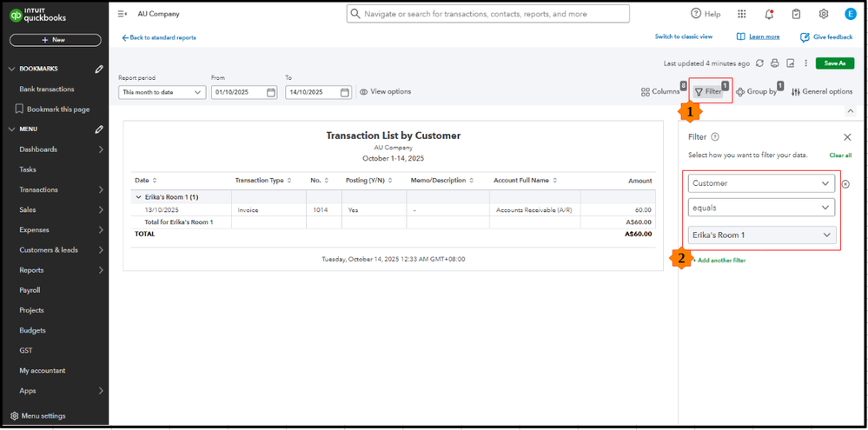Viewport: 868px width, 430px height.
Task: Collapse the report header chevron
Action: [x=851, y=111]
